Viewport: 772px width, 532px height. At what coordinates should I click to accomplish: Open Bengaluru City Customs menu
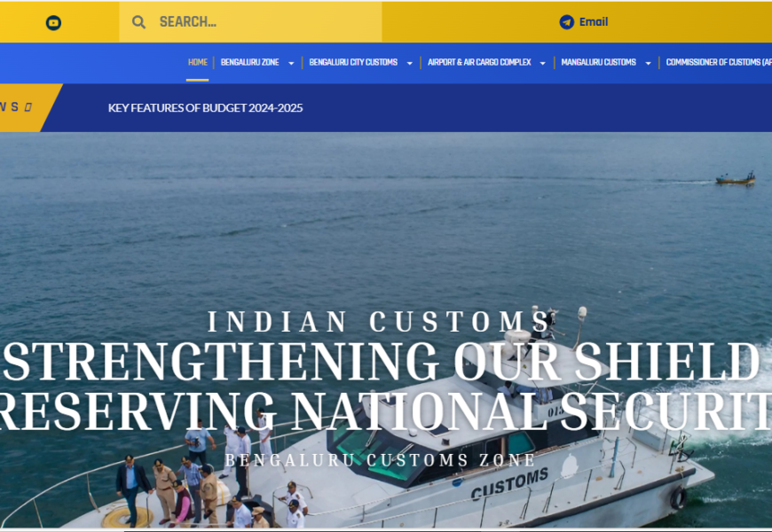pos(353,62)
